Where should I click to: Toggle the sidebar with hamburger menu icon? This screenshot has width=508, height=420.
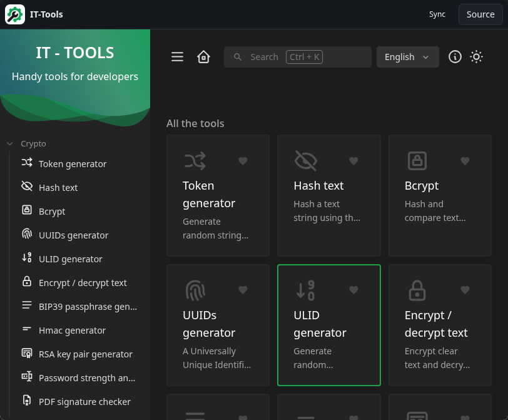(177, 57)
